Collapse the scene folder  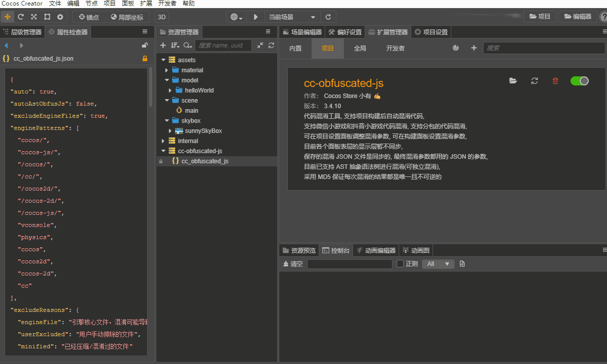tap(167, 101)
